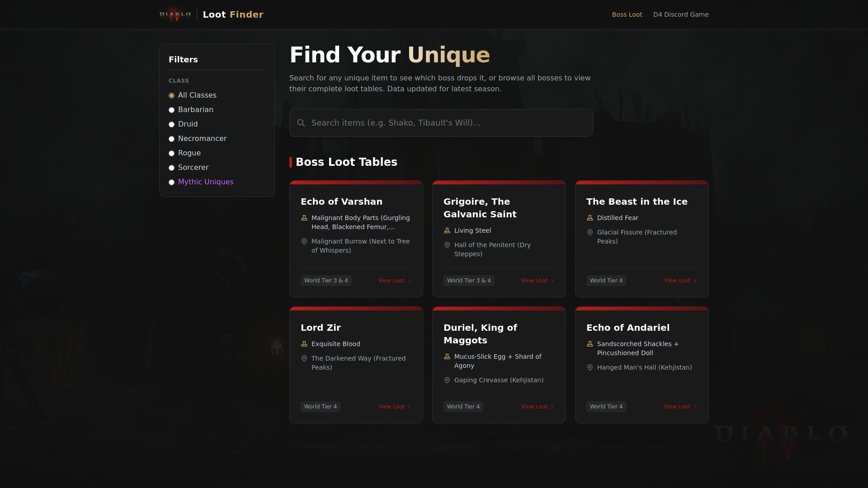
Task: Select the All Classes radio button
Action: coord(171,95)
